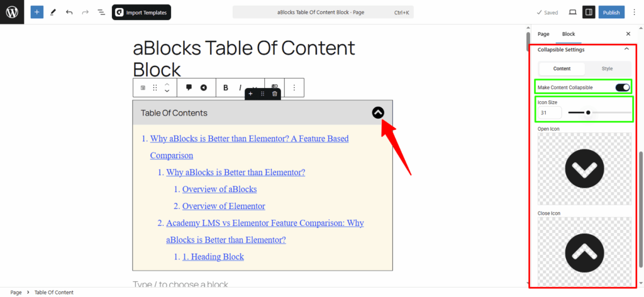Toggle italic formatting

pyautogui.click(x=240, y=88)
